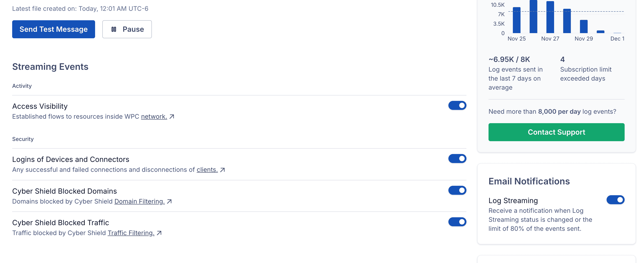Viewport: 644px width, 263px height.
Task: Turn off Cyber Shield Blocked Domains streaming
Action: 457,190
